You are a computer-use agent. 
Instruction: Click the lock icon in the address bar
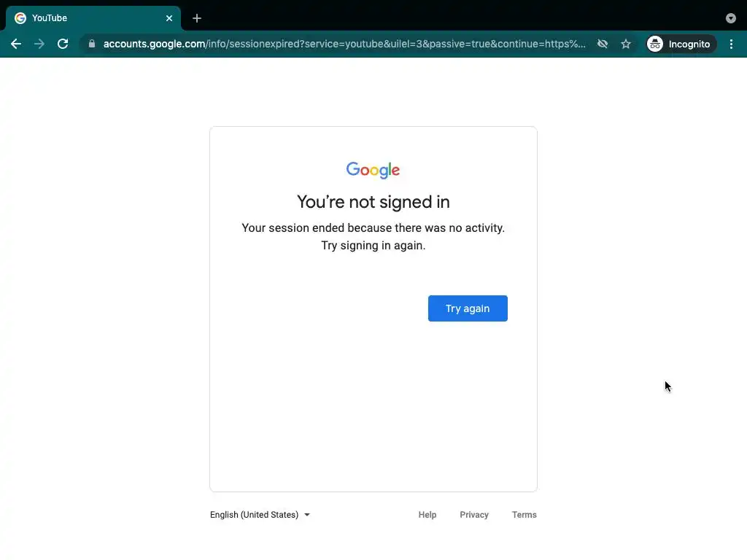[92, 44]
